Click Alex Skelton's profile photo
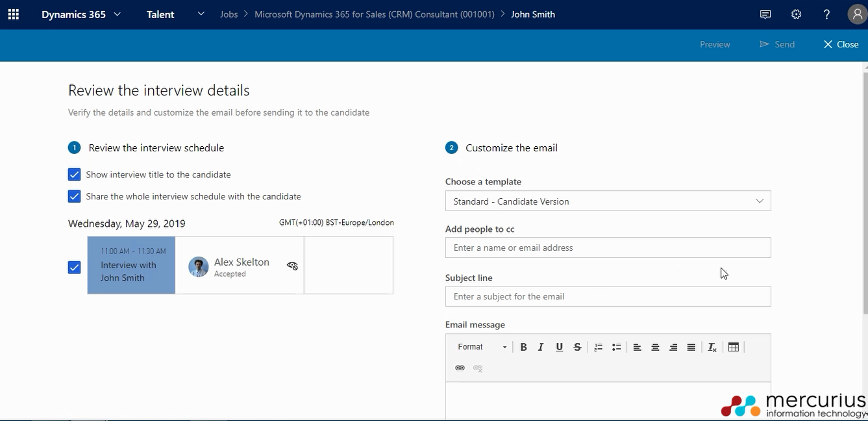 tap(199, 266)
